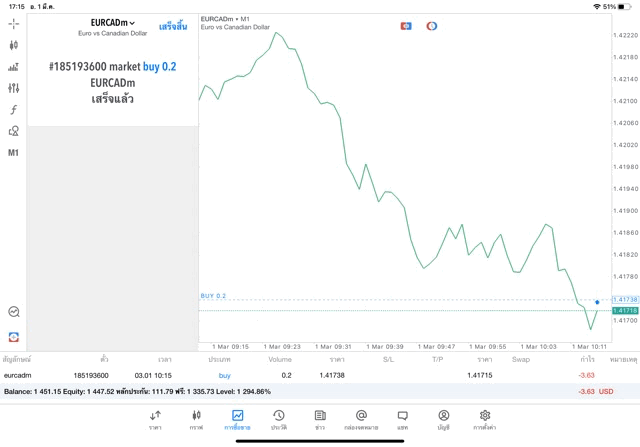Click the BUY 0.2 price level marker
Screen dimensions: 640x447
[214, 296]
